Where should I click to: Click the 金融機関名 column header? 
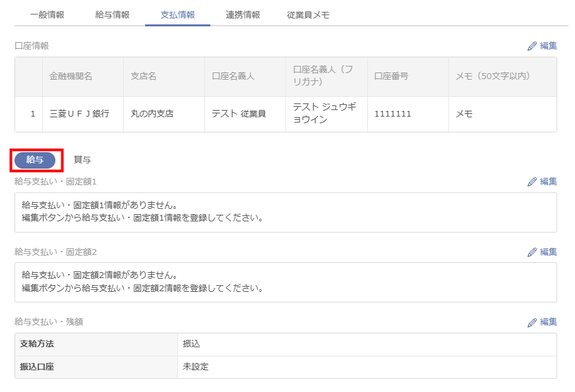pyautogui.click(x=71, y=76)
